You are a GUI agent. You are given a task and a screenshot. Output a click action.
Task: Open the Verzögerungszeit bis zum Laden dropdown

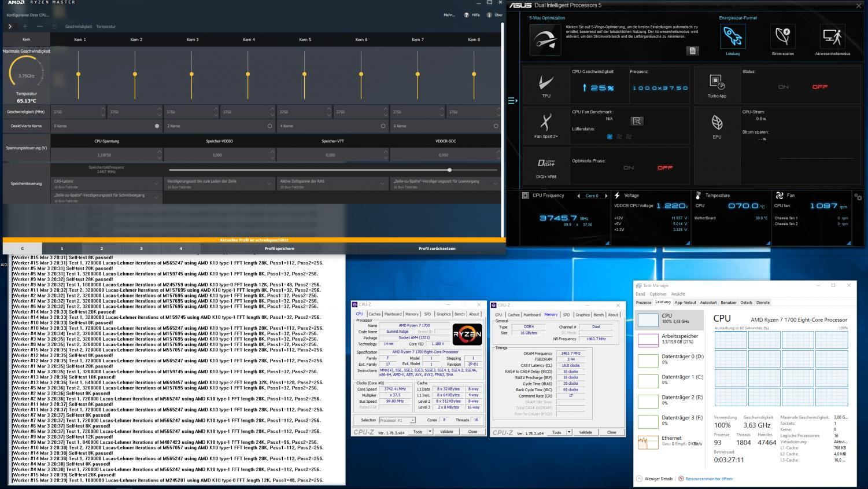(x=219, y=183)
